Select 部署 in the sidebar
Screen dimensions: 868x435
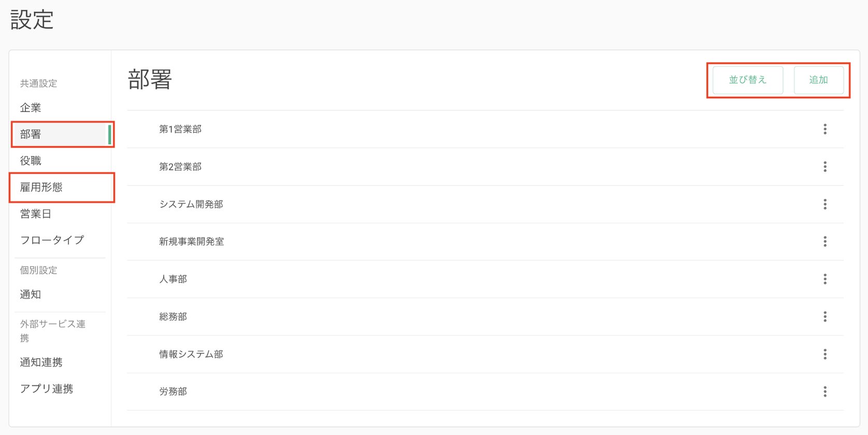pyautogui.click(x=31, y=134)
